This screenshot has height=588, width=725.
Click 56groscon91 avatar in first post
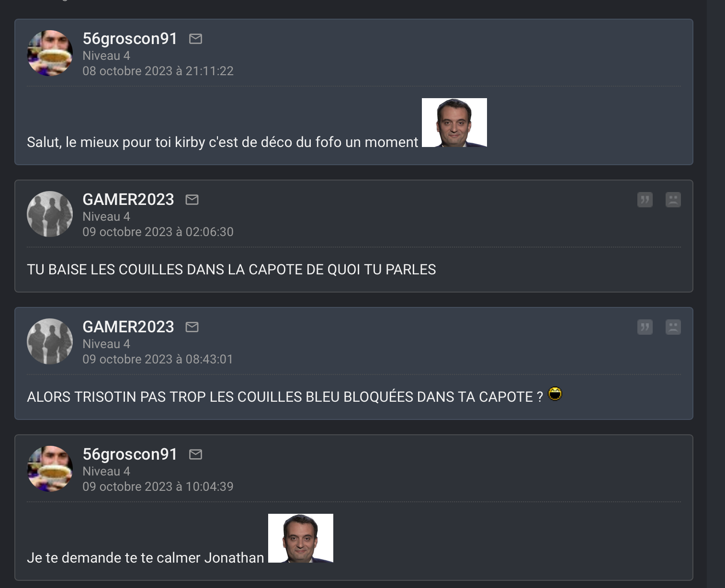[50, 53]
